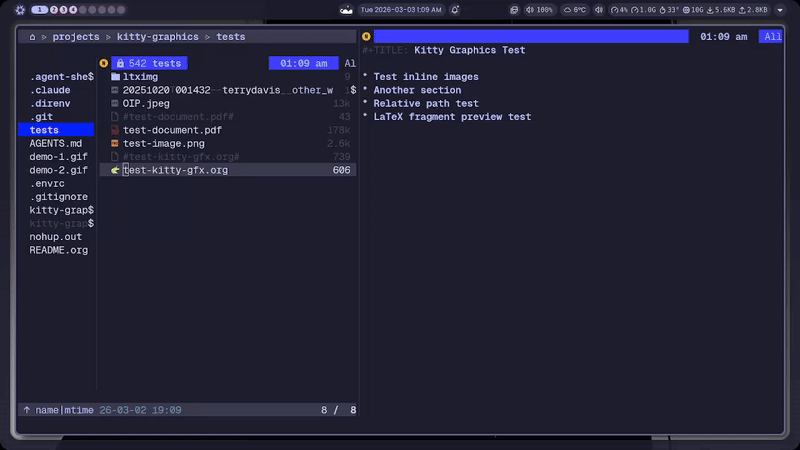This screenshot has width=800, height=450.
Task: Click the image icon beside OIP.jpeg
Action: pos(115,103)
